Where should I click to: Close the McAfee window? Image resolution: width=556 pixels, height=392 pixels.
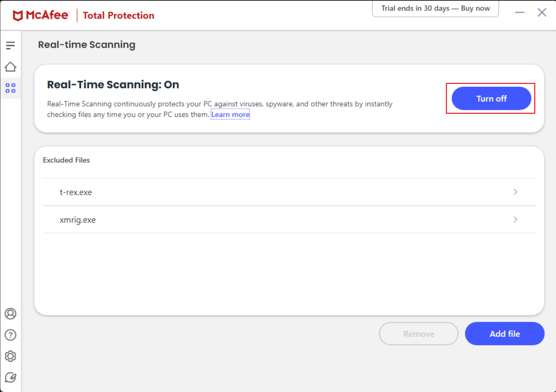(542, 13)
